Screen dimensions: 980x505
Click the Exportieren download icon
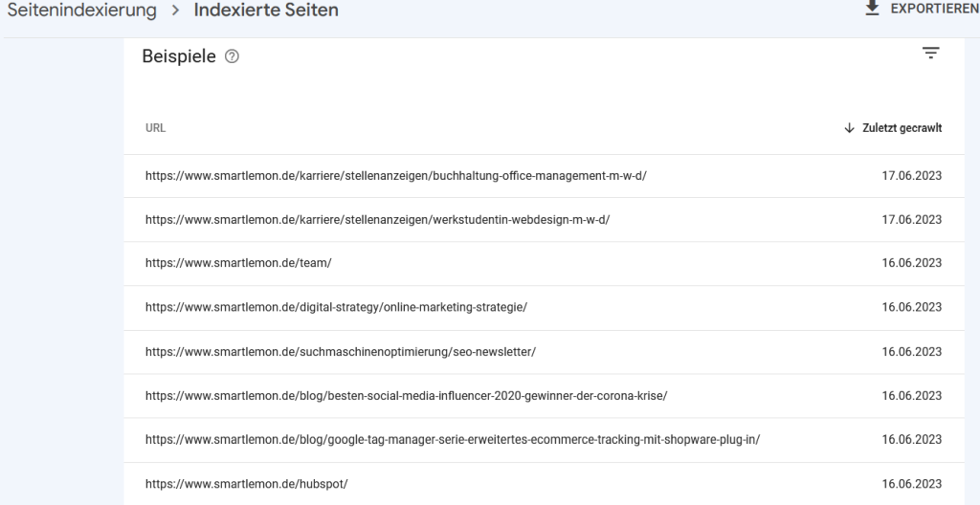(x=873, y=8)
